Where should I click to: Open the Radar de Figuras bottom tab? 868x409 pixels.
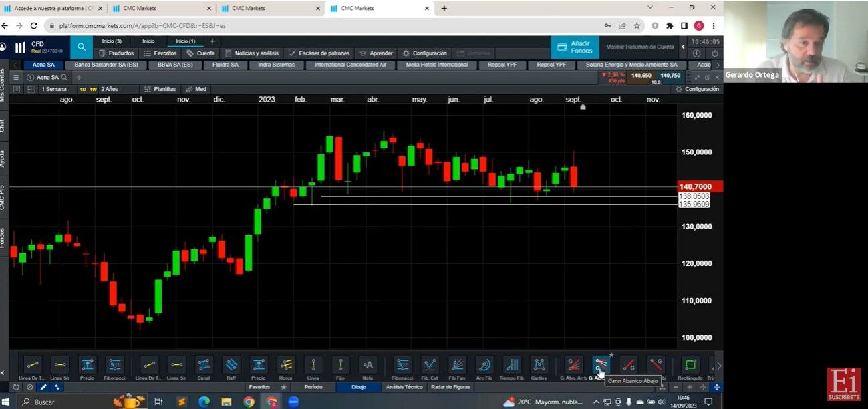tap(450, 387)
